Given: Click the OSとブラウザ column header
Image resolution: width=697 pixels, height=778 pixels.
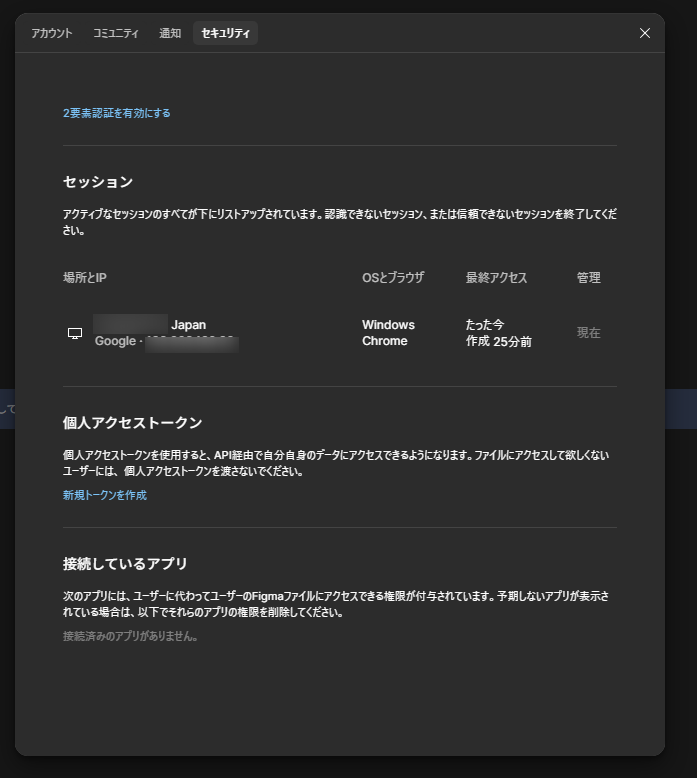Looking at the screenshot, I should click(393, 278).
